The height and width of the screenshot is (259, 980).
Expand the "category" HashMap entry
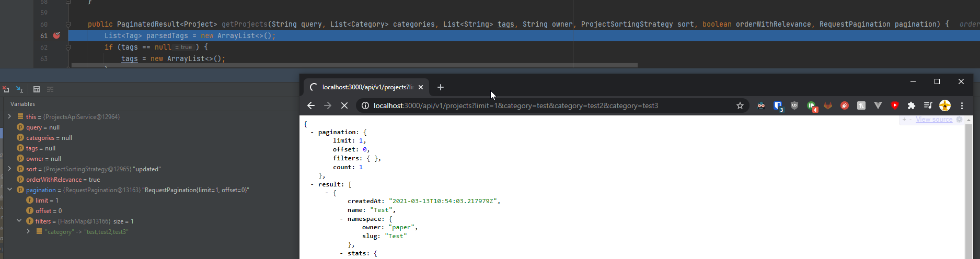(28, 231)
